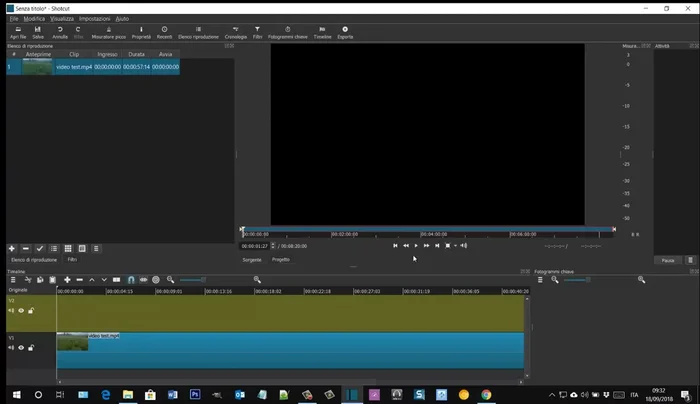Append clip to track with plus
The image size is (700, 404).
click(x=67, y=280)
